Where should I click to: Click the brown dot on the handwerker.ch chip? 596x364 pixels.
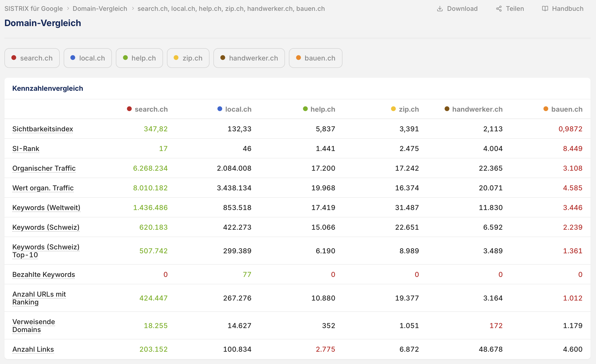(223, 58)
